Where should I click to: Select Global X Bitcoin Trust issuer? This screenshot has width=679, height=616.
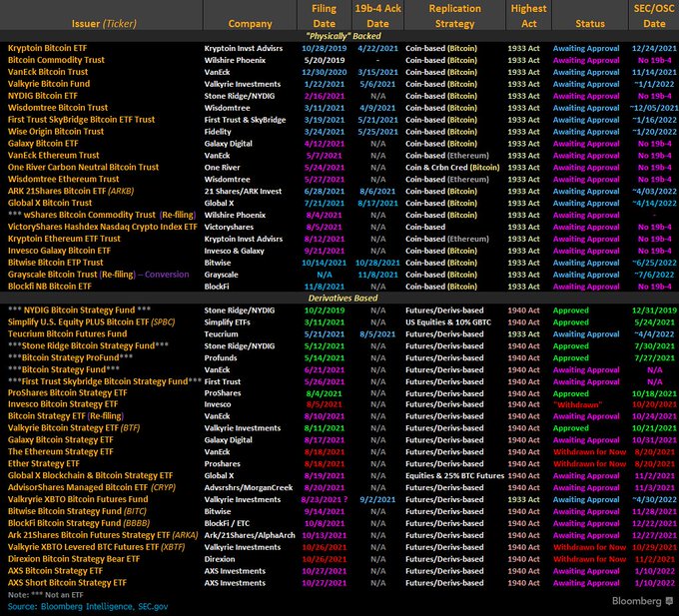pyautogui.click(x=50, y=203)
